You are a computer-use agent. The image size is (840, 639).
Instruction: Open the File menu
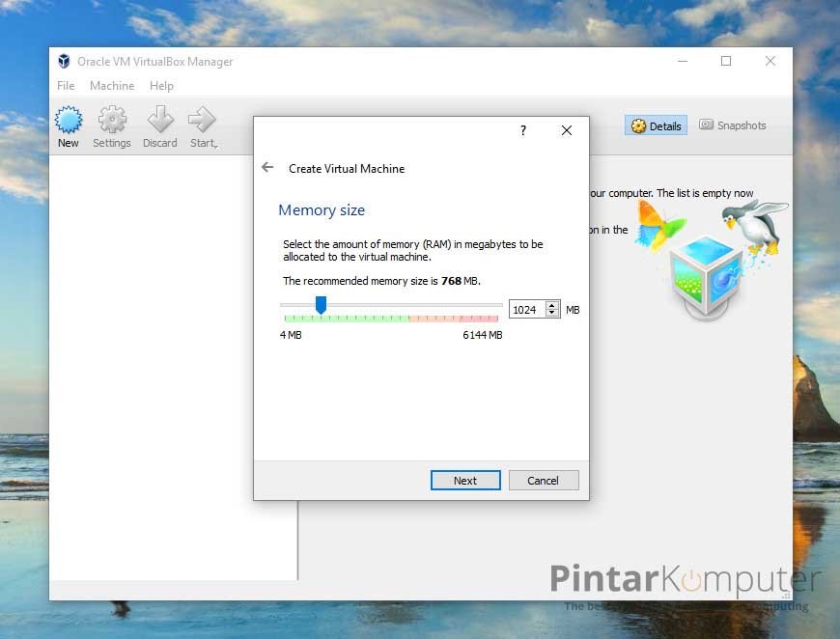[x=66, y=86]
